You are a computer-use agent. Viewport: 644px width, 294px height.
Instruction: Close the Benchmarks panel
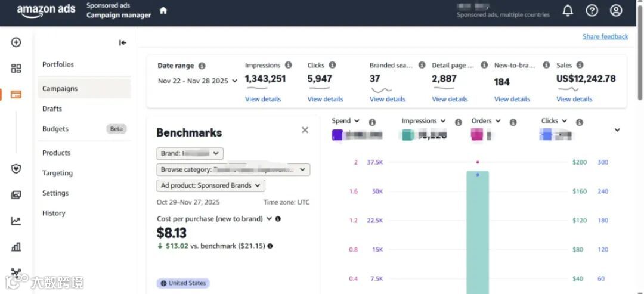coord(305,130)
